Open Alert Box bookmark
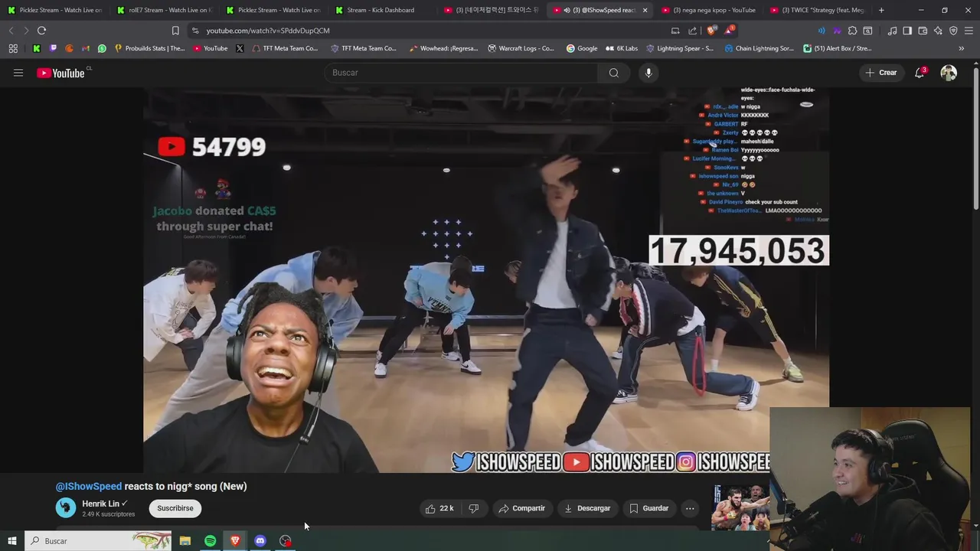This screenshot has width=980, height=551. tap(838, 48)
